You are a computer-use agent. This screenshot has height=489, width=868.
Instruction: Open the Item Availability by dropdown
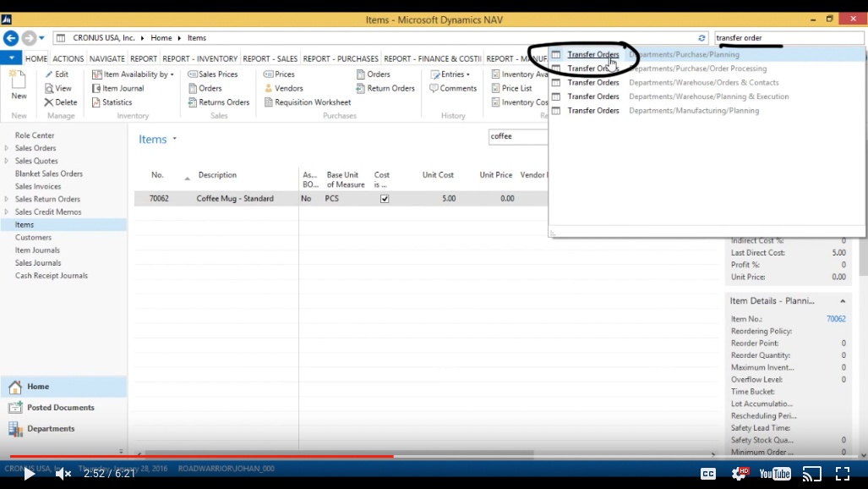133,74
